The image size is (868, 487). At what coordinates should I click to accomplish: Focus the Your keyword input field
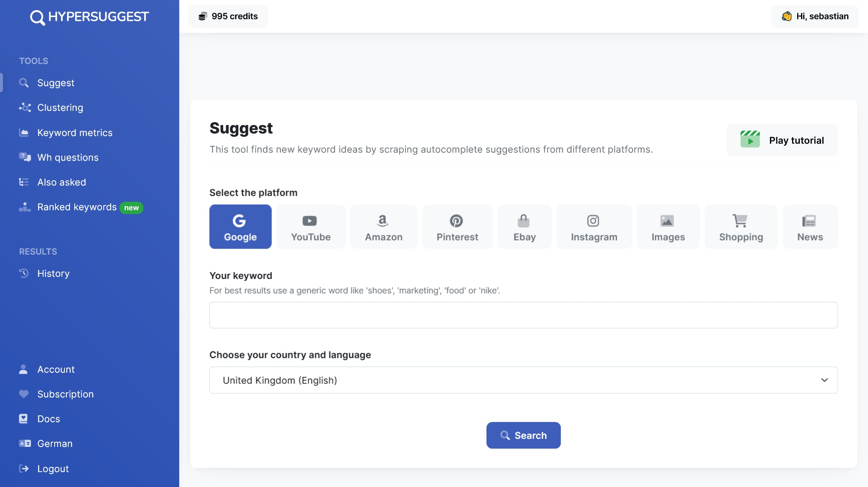click(x=523, y=315)
